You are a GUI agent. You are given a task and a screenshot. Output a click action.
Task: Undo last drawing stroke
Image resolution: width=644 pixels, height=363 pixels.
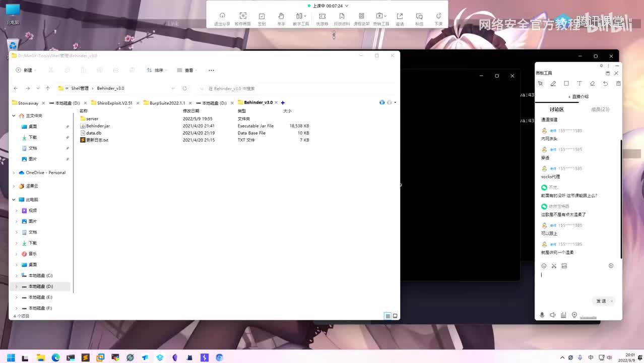click(606, 84)
